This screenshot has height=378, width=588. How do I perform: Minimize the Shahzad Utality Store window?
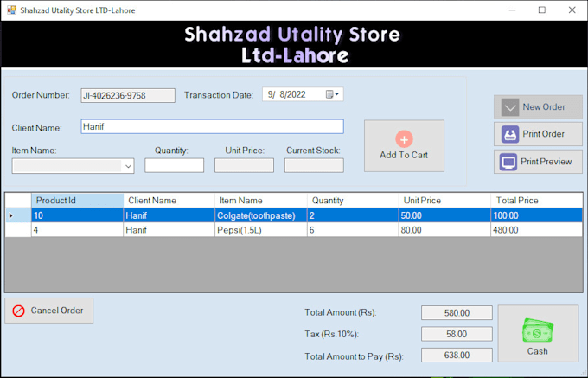(x=512, y=10)
